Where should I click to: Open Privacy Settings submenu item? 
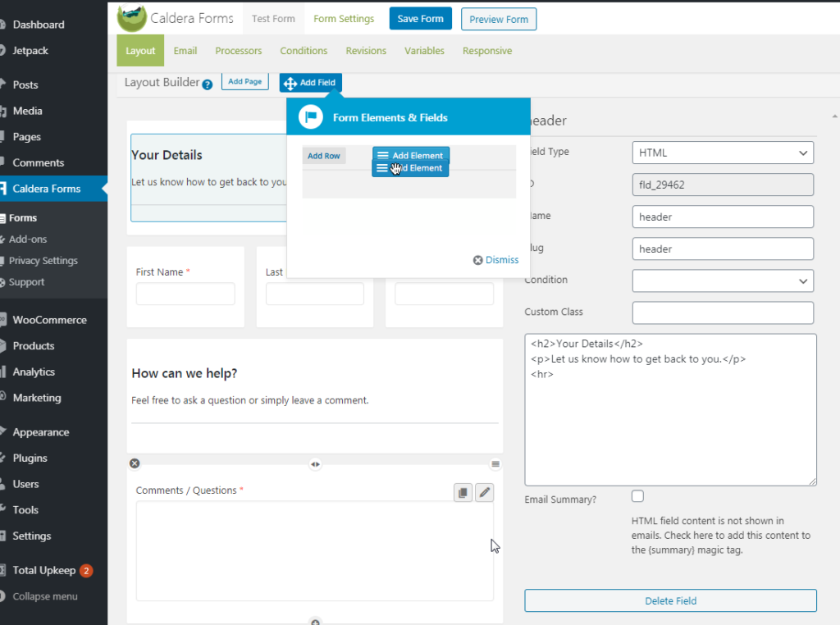pos(43,261)
